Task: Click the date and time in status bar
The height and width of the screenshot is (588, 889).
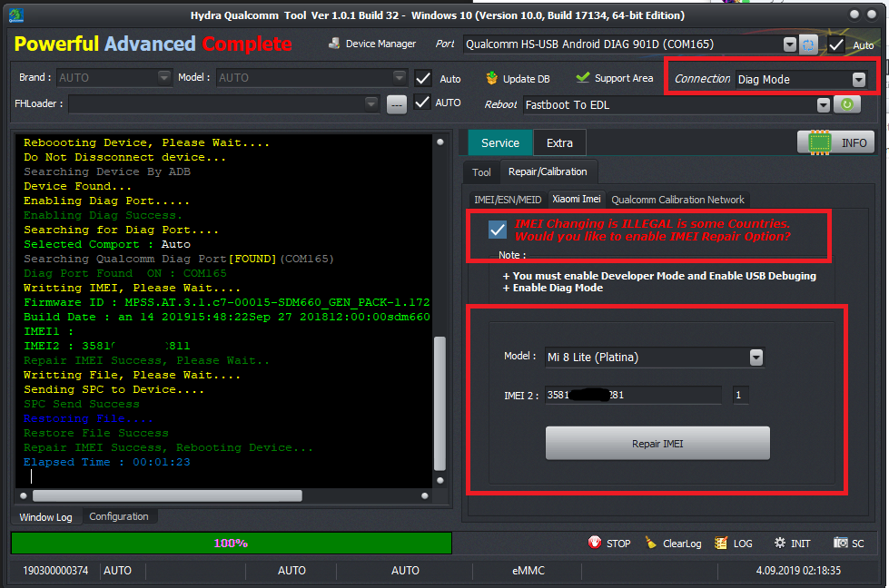Action: tap(797, 571)
